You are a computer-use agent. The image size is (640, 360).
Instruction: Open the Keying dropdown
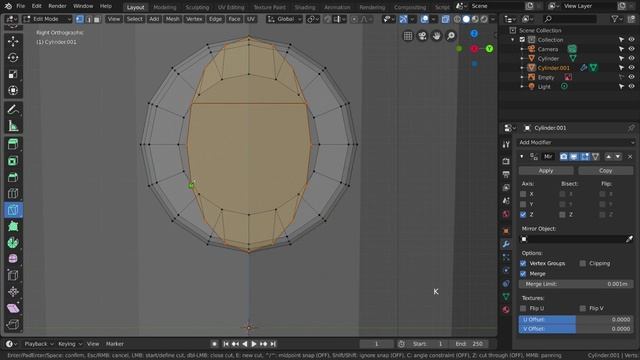pos(70,344)
